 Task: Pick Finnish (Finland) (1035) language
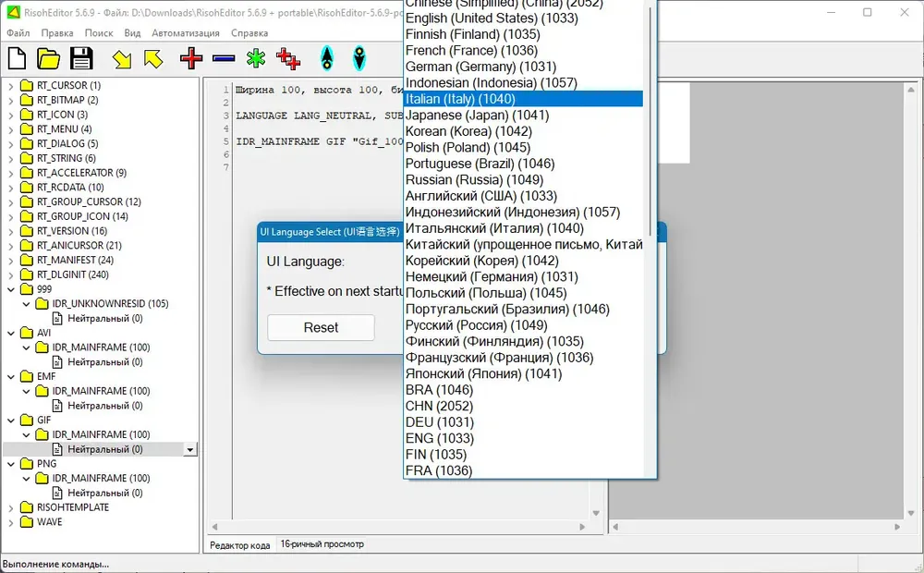coord(523,34)
